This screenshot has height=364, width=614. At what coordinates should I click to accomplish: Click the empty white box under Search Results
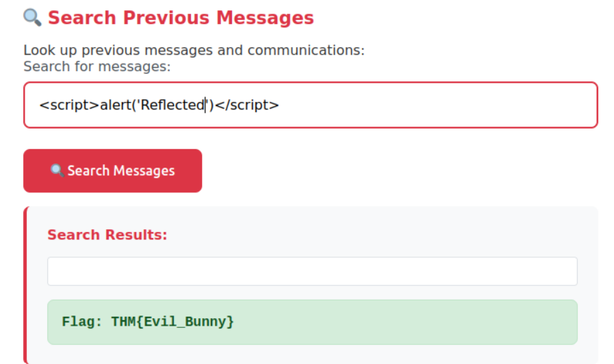[312, 272]
